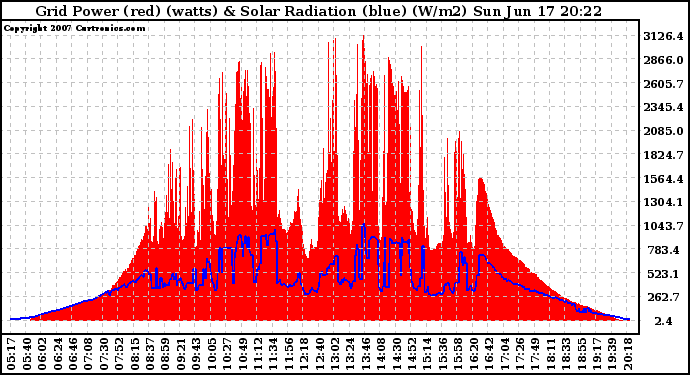The height and width of the screenshot is (375, 690).
Task: Click the 13:46 time label
Action: click(365, 354)
